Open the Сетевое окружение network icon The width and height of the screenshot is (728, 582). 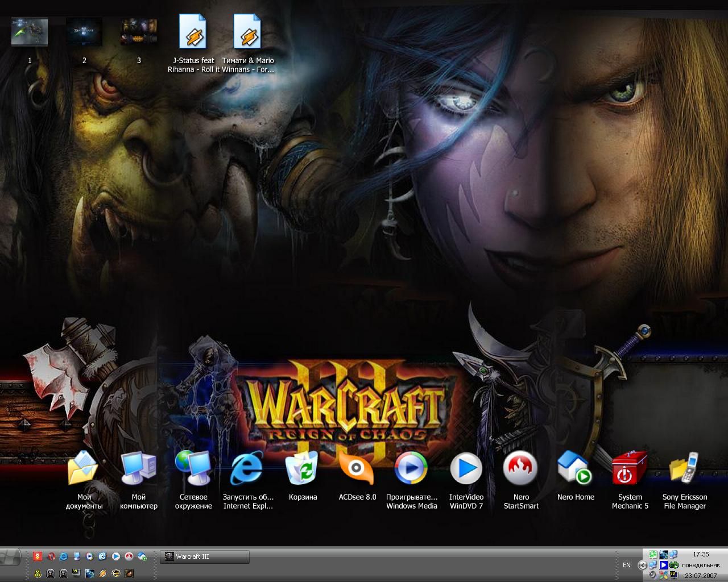193,469
